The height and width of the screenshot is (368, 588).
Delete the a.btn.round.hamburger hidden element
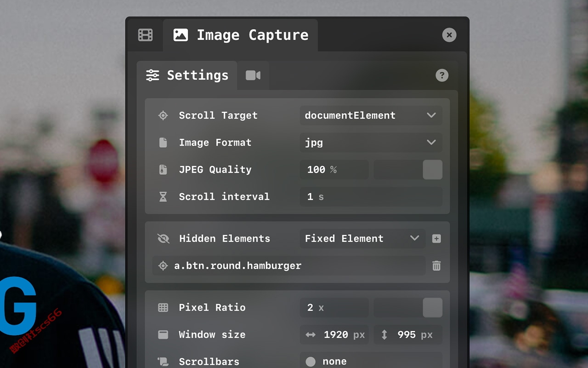(436, 266)
